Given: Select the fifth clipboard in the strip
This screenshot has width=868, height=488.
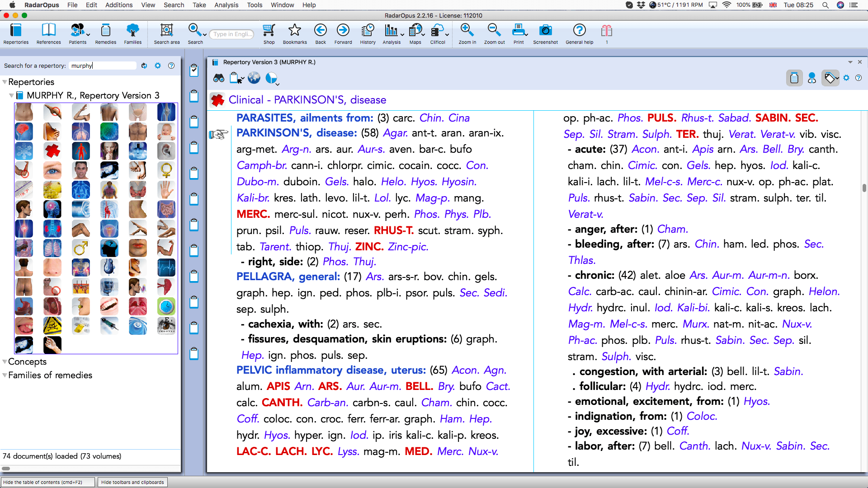Looking at the screenshot, I should click(x=194, y=173).
